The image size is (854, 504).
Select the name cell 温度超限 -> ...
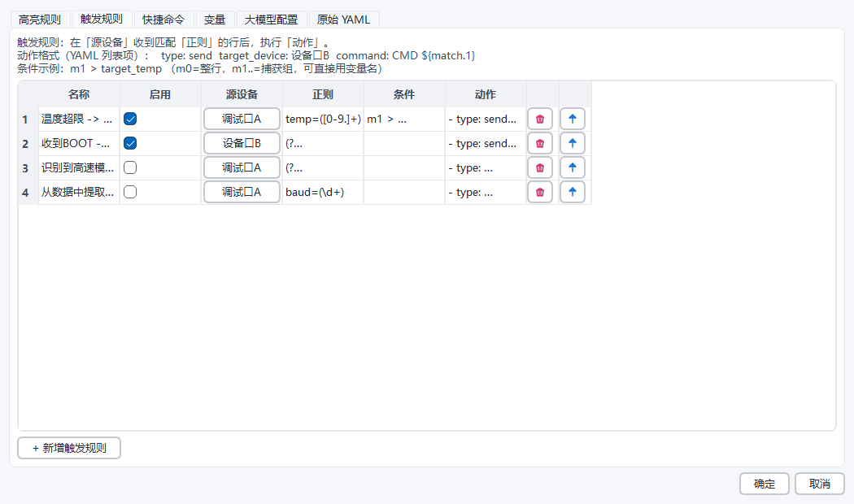tap(79, 119)
